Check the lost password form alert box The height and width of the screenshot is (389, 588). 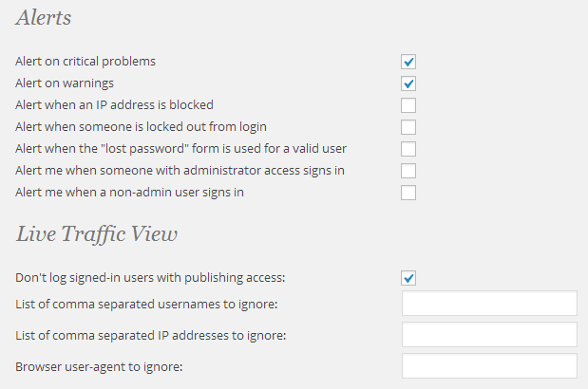(x=408, y=149)
